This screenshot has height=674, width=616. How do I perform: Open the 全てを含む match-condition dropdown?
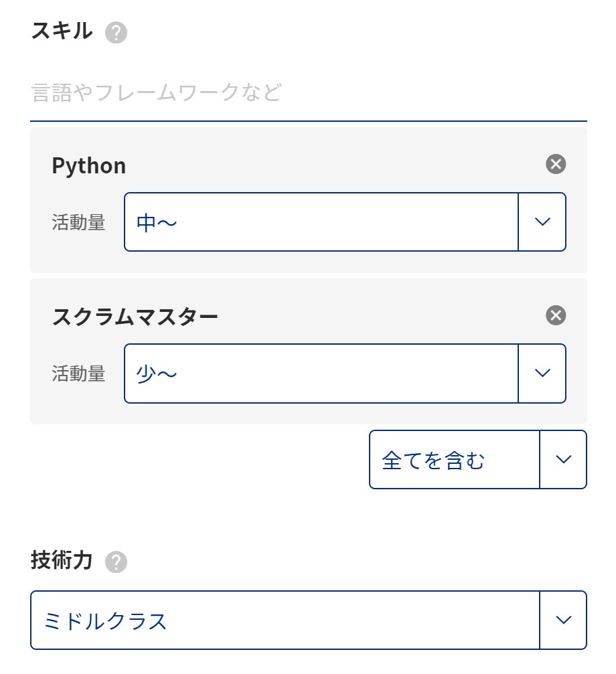click(x=477, y=460)
